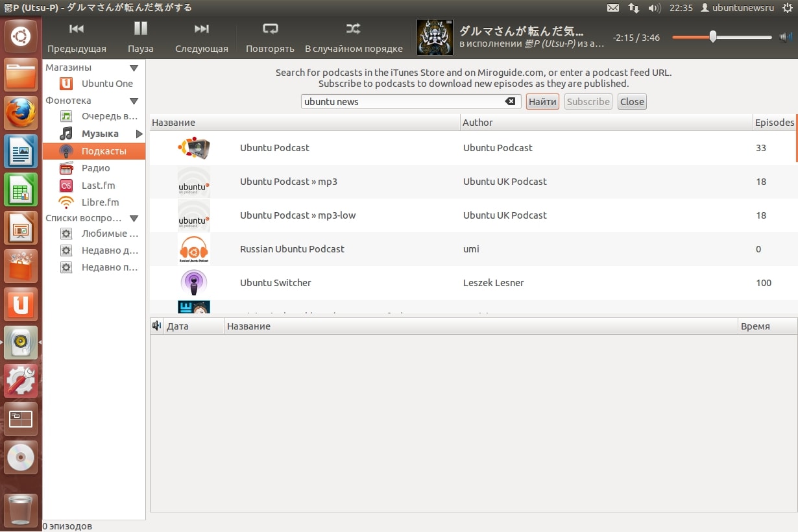This screenshot has width=798, height=532.
Task: Select the Ubuntu Podcast row
Action: (x=472, y=148)
